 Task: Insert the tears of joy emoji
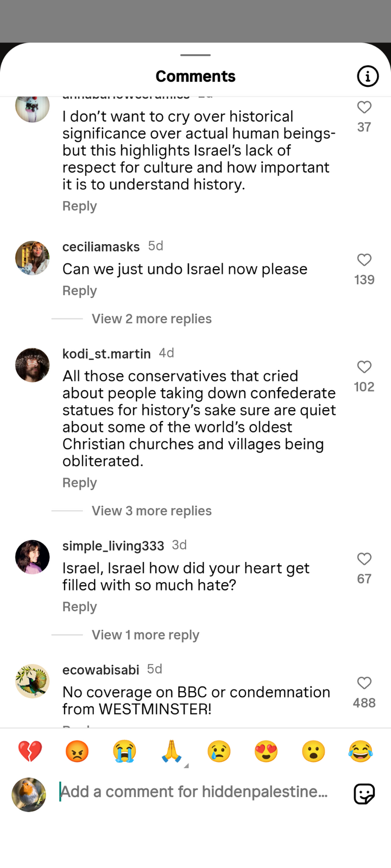361,752
